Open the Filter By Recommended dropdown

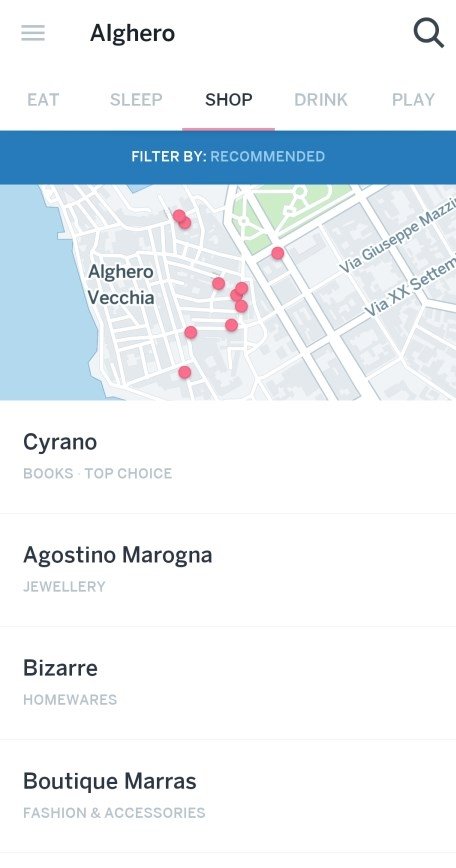pyautogui.click(x=228, y=157)
